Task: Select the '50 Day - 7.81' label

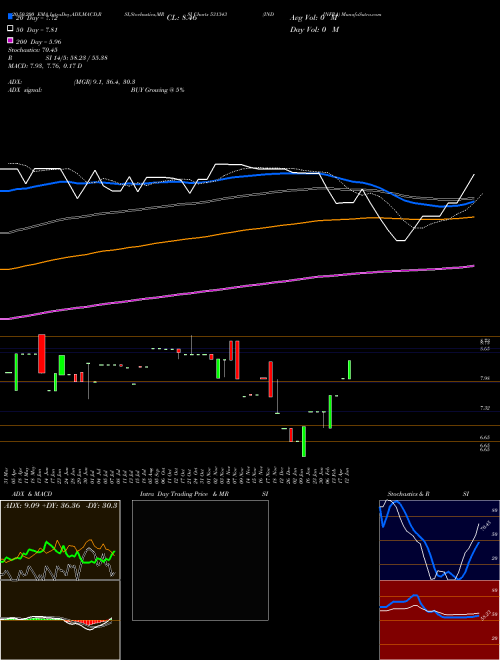Action: pos(37,29)
